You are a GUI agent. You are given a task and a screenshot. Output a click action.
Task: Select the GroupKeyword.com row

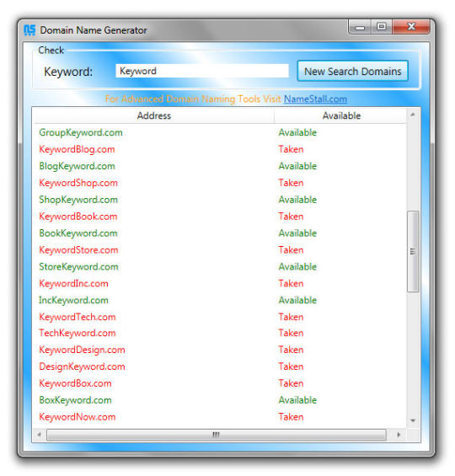(220, 132)
